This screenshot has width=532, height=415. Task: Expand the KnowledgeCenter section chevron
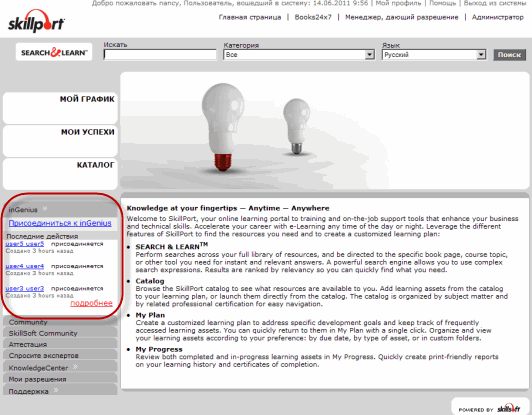click(75, 366)
